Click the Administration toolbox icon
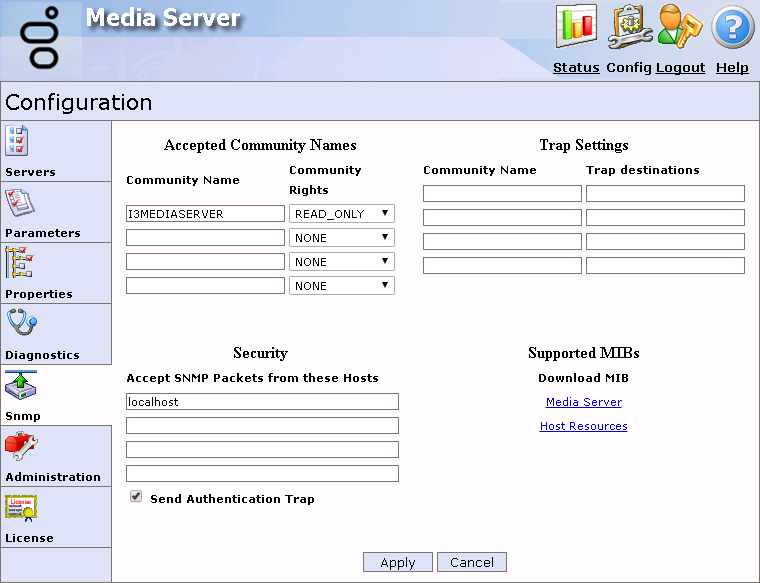The image size is (760, 583). pyautogui.click(x=20, y=446)
